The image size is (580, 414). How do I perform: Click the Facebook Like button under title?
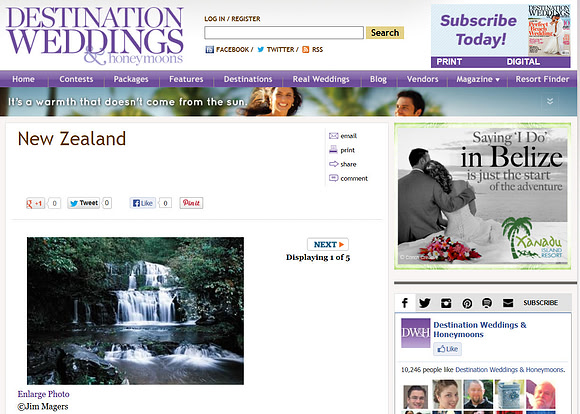[x=142, y=203]
